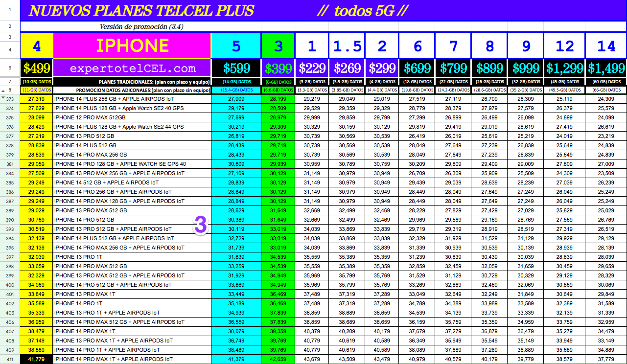Viewport: 627px width, 364px height.
Task: Select the '$1,299' price cell
Action: pos(564,68)
